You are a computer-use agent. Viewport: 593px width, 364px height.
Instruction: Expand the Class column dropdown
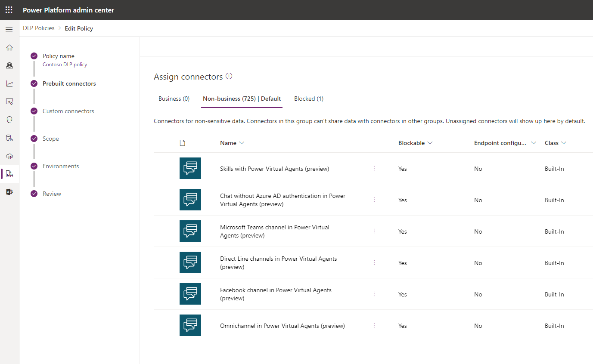(564, 142)
